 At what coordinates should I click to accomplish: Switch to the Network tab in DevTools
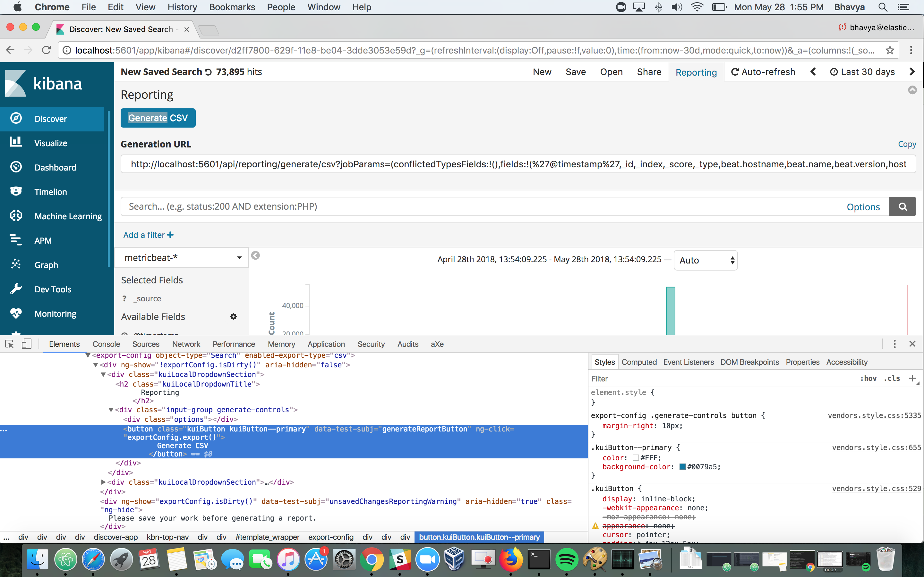(x=186, y=344)
